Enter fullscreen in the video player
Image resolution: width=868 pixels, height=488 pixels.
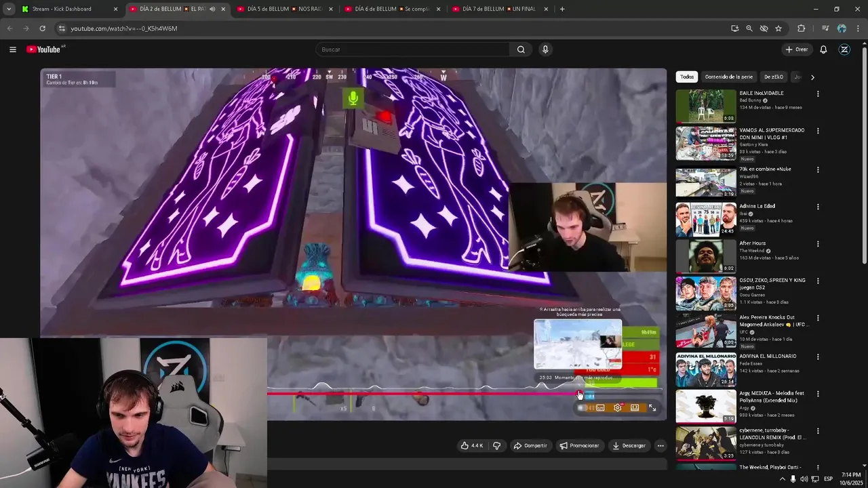point(652,408)
